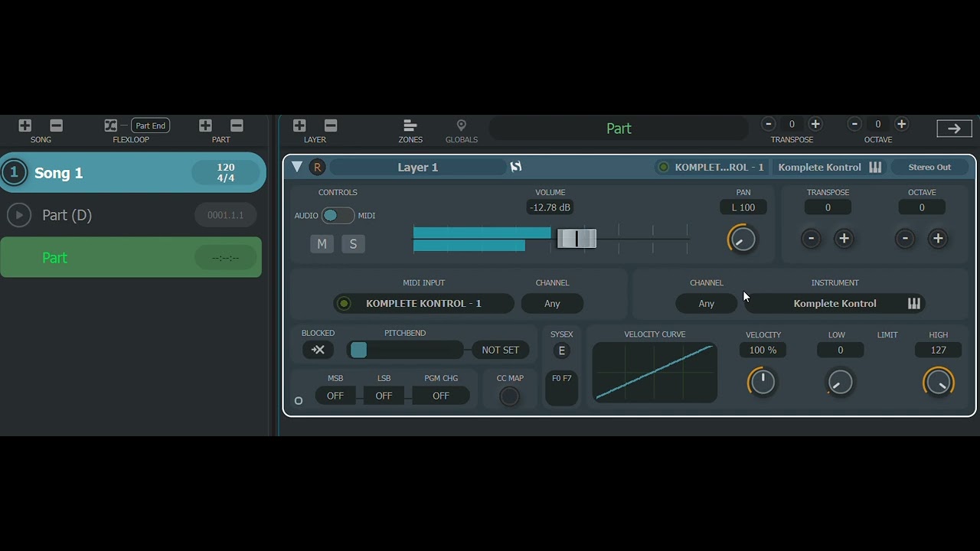Increase layer Transpose with plus button
This screenshot has width=980, height=551.
(x=844, y=239)
